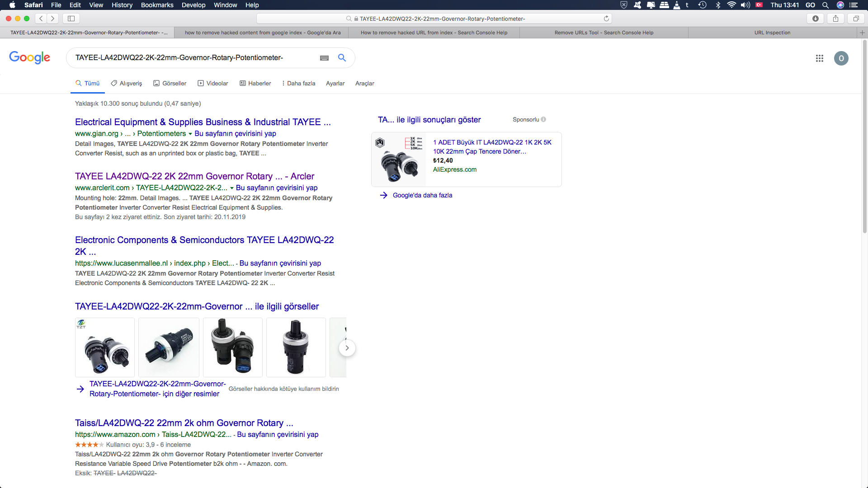Click next arrow in image carousel

tap(347, 348)
